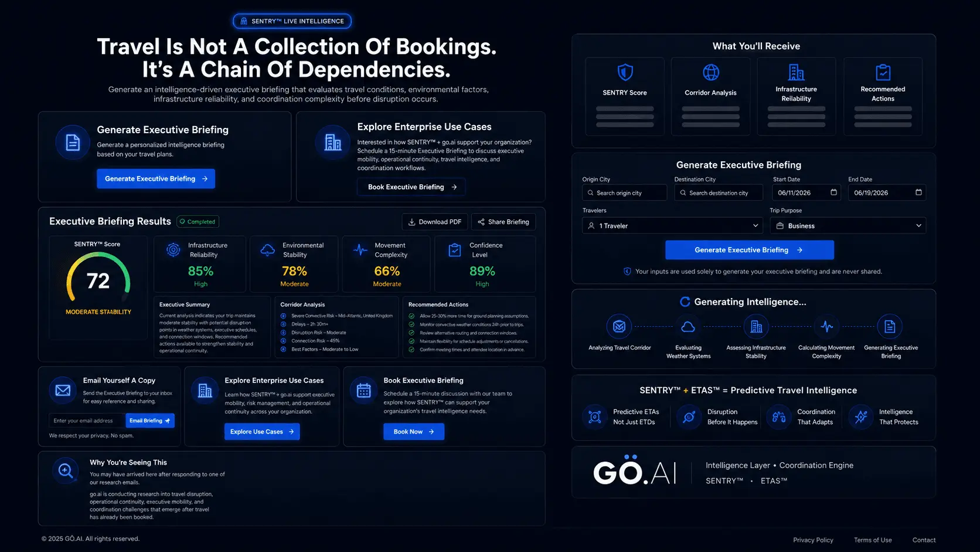980x552 pixels.
Task: Click the SENTRY Score shield icon
Action: (x=625, y=72)
